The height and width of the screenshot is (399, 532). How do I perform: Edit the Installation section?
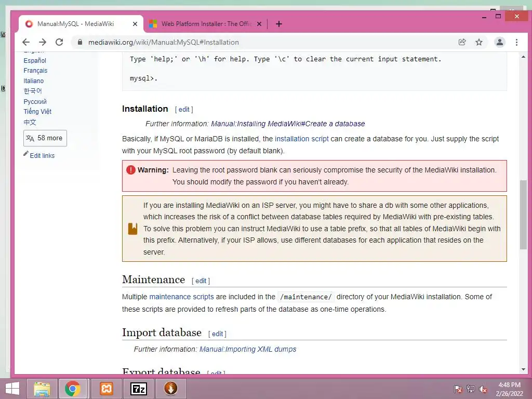tap(184, 109)
